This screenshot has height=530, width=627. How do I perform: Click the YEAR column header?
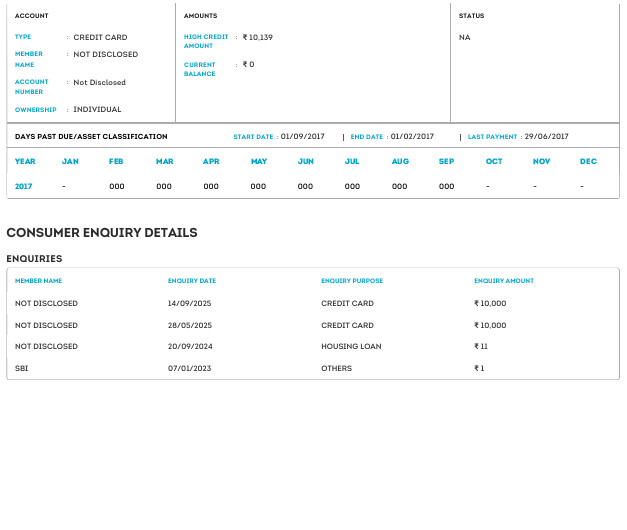[x=25, y=162]
